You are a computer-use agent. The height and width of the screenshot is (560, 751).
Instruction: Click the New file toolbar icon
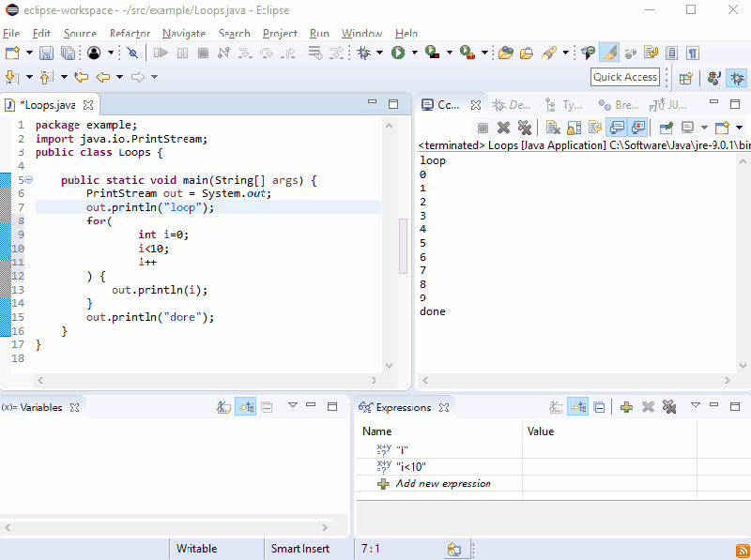(12, 53)
